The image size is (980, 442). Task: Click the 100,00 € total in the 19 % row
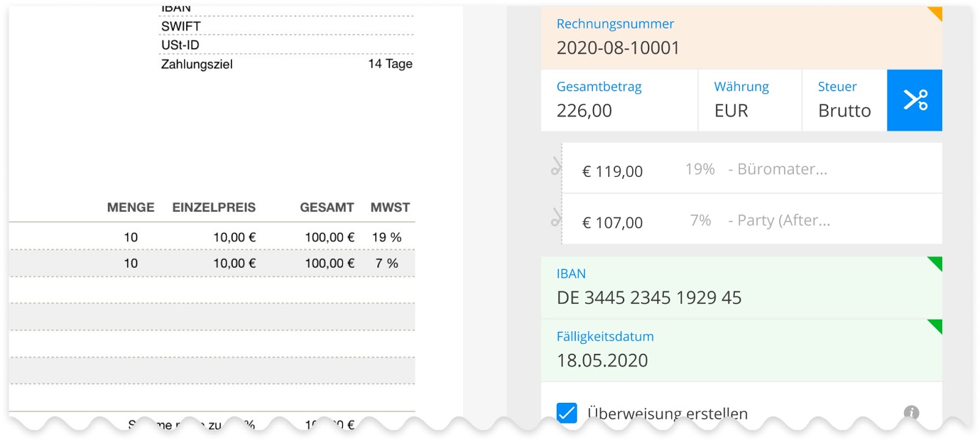click(x=330, y=238)
